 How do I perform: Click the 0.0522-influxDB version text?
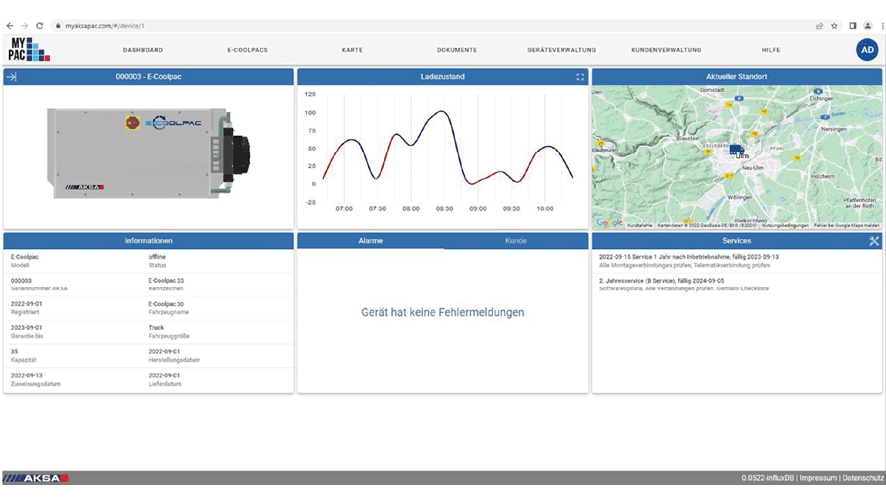[767, 478]
